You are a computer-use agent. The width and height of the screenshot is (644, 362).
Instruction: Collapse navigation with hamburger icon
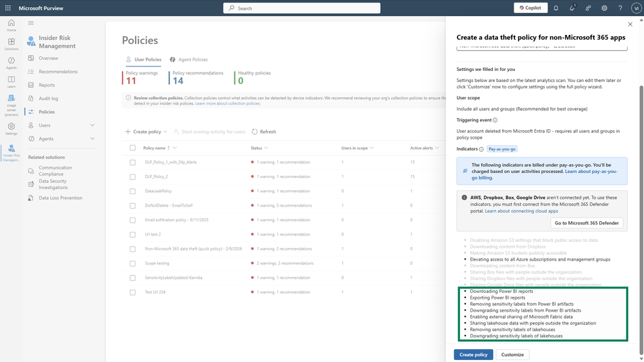[x=31, y=23]
